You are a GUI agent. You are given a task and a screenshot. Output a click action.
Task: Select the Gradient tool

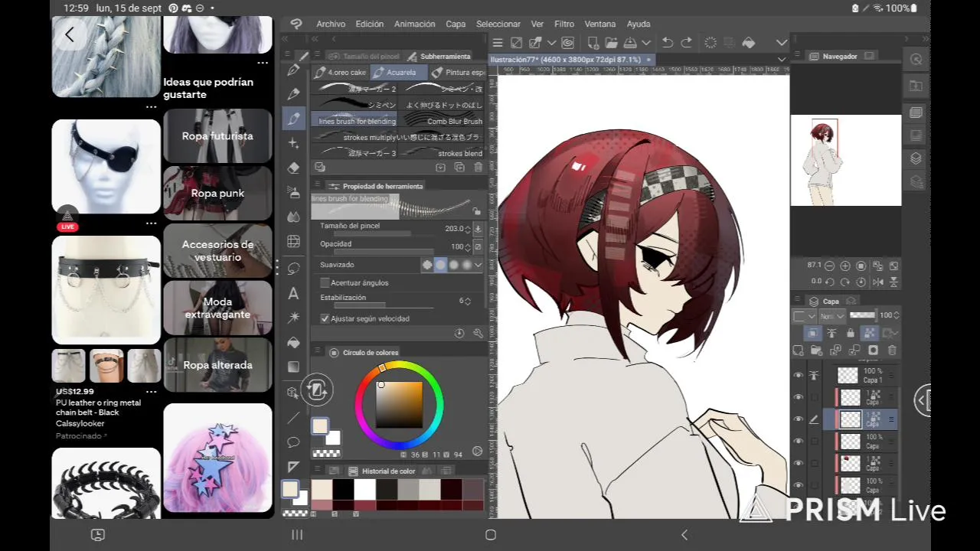(293, 367)
